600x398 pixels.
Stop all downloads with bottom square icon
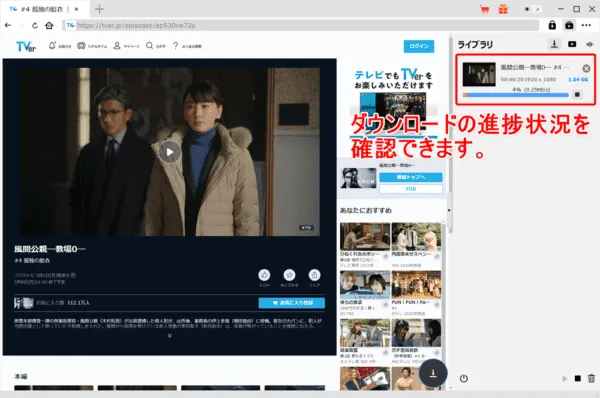point(577,378)
